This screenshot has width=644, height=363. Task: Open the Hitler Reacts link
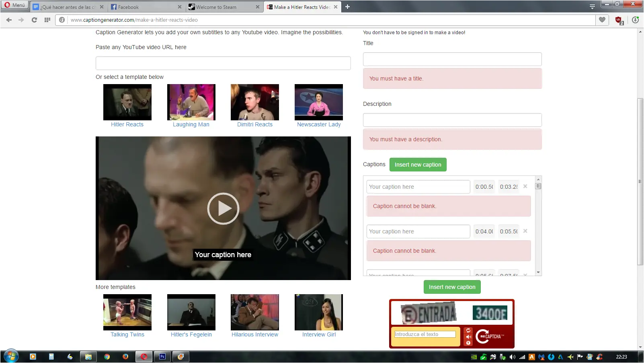[x=127, y=124]
